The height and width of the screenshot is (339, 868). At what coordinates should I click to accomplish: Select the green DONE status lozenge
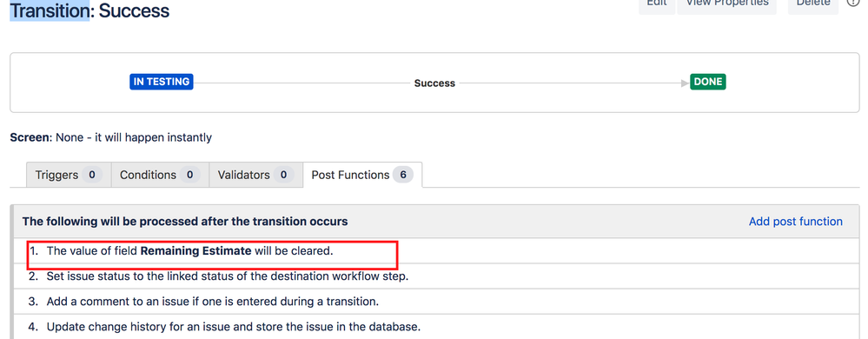(708, 82)
